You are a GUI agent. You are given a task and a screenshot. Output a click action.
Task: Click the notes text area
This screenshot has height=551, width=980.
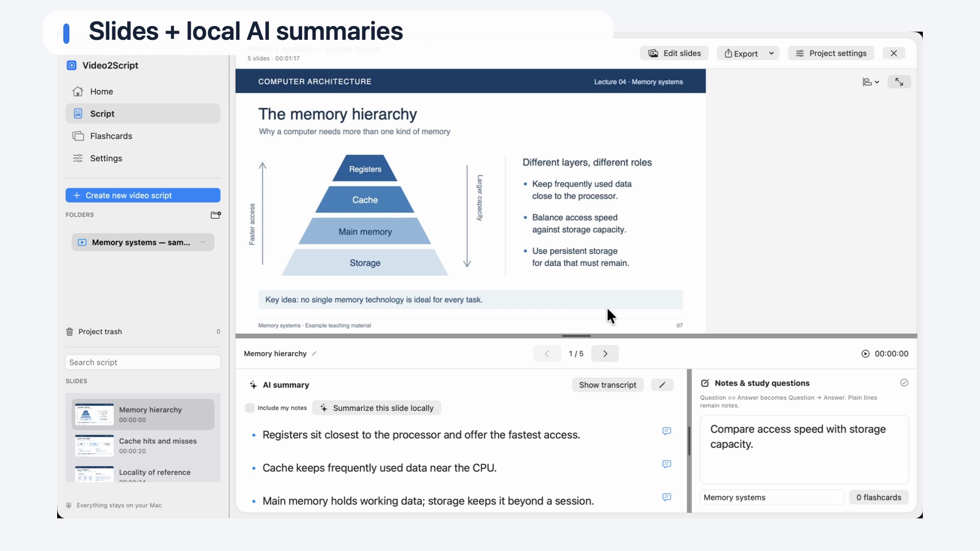804,449
